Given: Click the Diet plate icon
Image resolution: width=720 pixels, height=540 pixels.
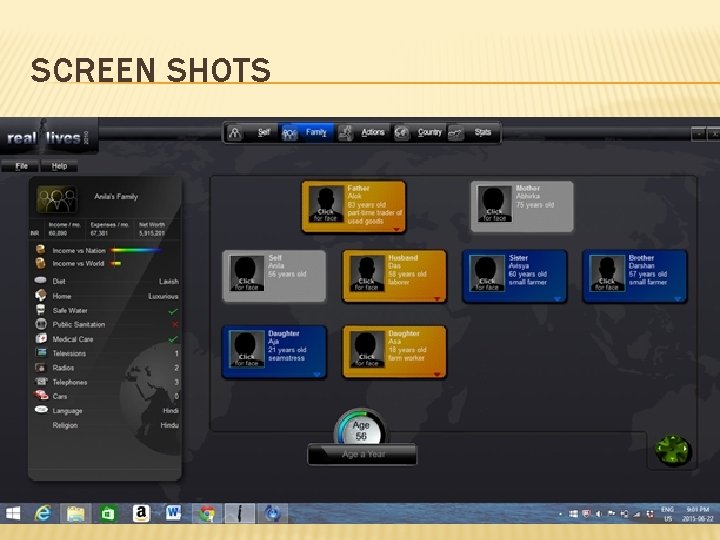Looking at the screenshot, I should tap(40, 280).
